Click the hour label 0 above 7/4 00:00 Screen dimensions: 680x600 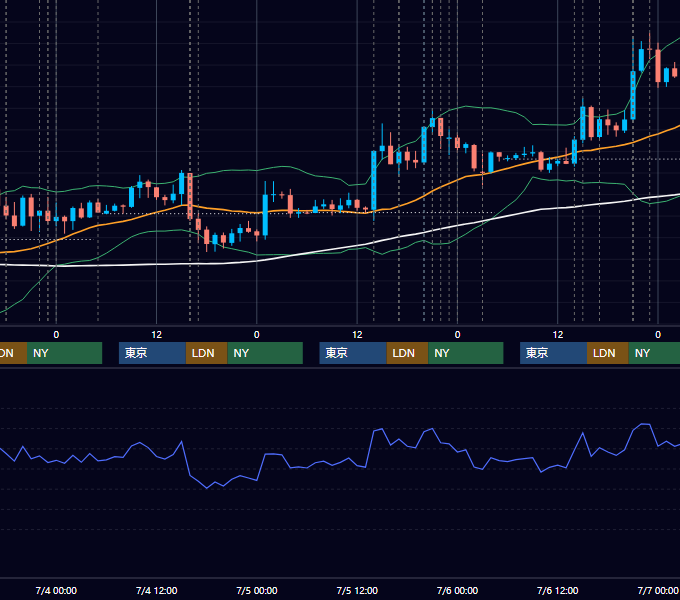tap(56, 335)
